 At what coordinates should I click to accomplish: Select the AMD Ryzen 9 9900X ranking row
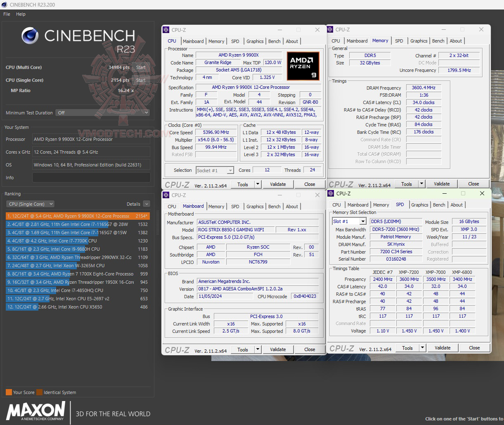[x=78, y=216]
